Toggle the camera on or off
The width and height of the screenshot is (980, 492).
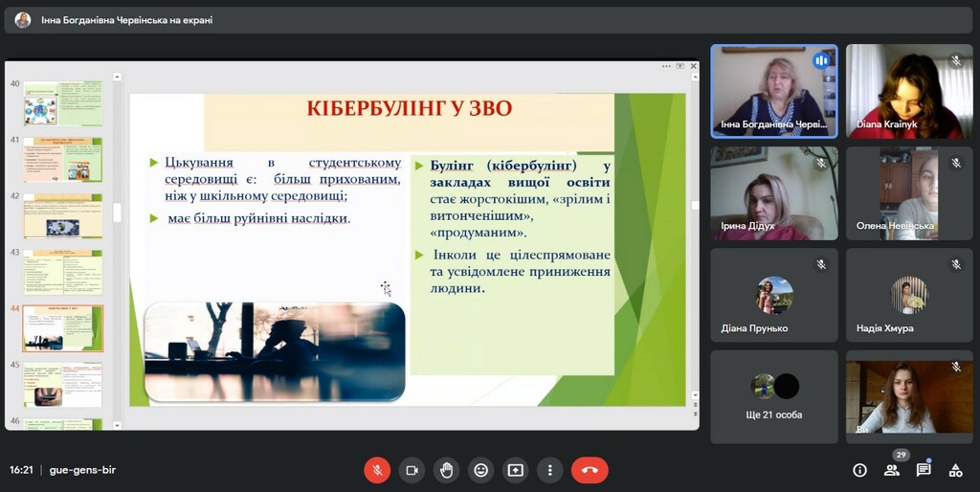(412, 470)
